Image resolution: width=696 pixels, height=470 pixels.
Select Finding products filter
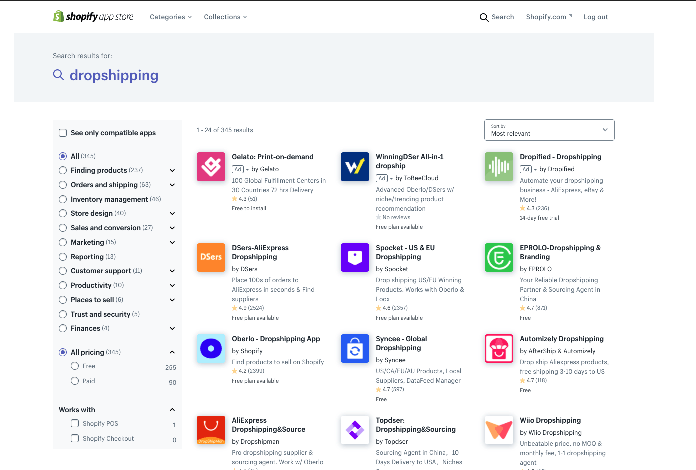(63, 170)
